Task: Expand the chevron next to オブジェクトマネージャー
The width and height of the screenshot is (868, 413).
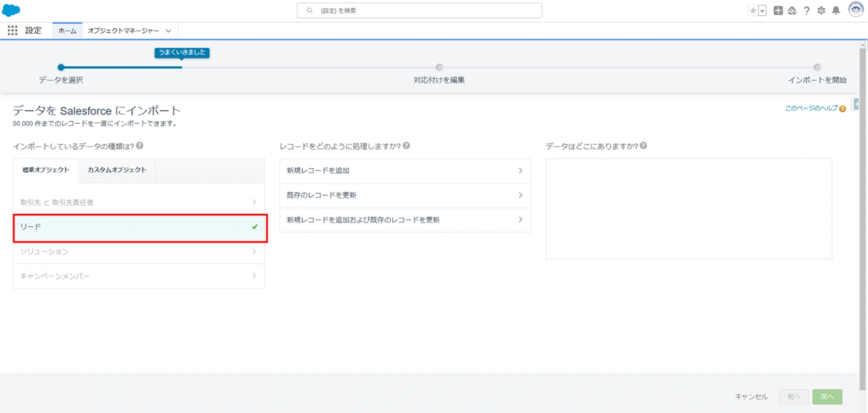Action: (x=168, y=31)
